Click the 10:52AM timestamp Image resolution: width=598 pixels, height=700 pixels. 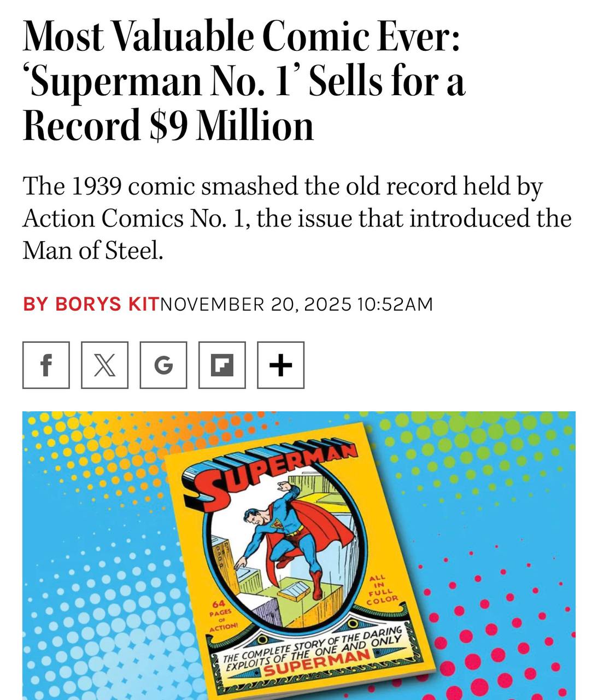pyautogui.click(x=395, y=304)
